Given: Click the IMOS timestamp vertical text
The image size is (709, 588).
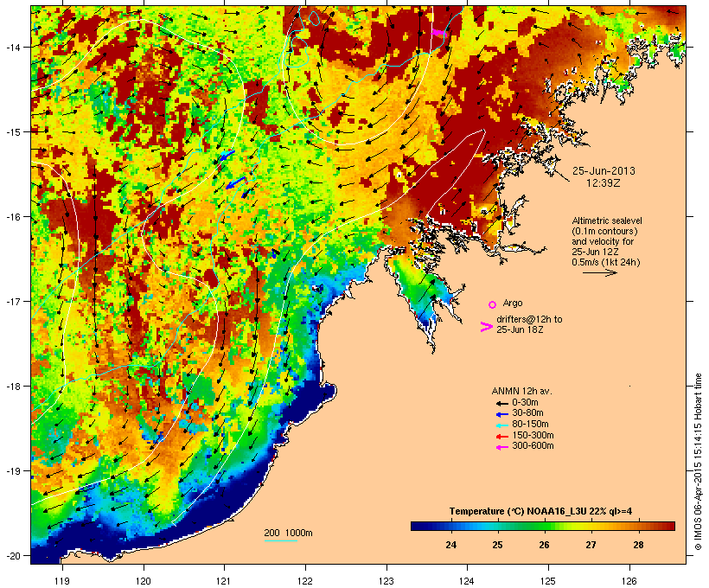Looking at the screenshot, I should tap(698, 462).
